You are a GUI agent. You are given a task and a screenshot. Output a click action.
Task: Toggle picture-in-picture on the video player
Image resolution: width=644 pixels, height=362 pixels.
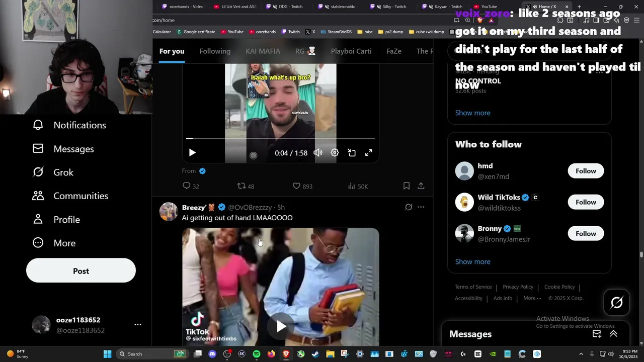click(352, 153)
